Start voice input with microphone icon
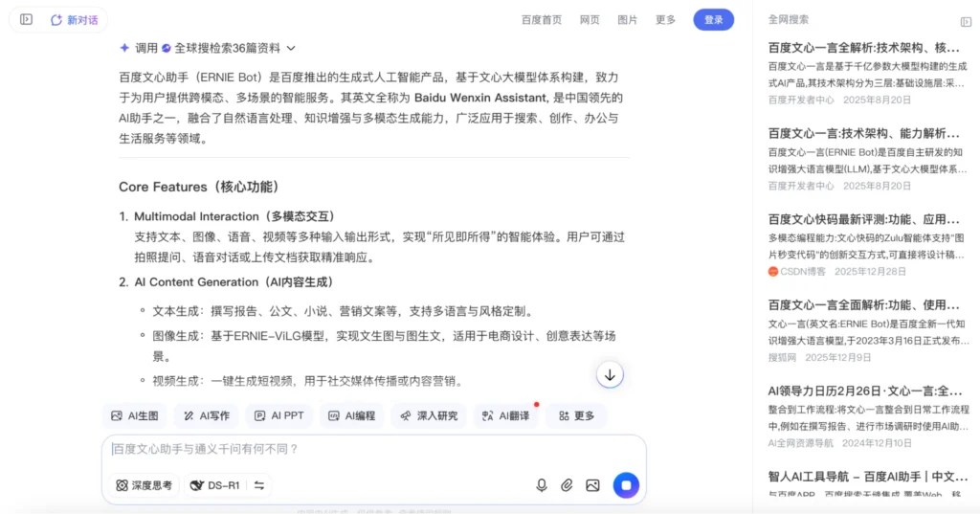This screenshot has height=514, width=980. [x=542, y=485]
